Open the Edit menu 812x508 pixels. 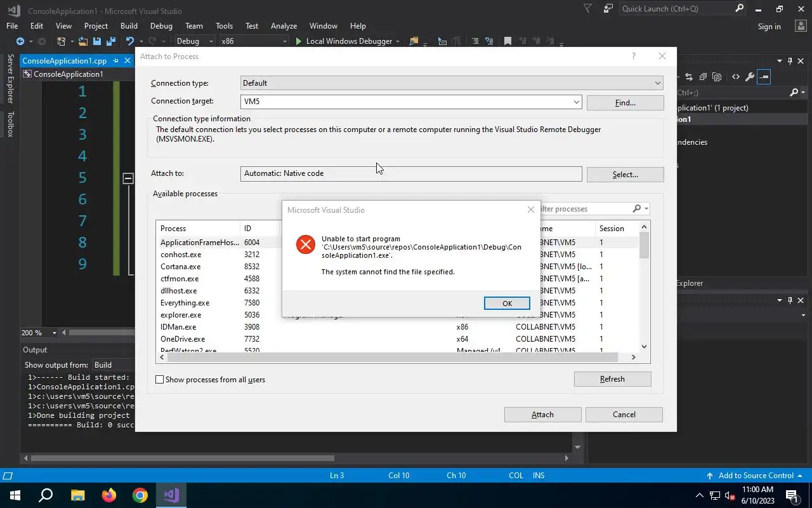pyautogui.click(x=37, y=26)
